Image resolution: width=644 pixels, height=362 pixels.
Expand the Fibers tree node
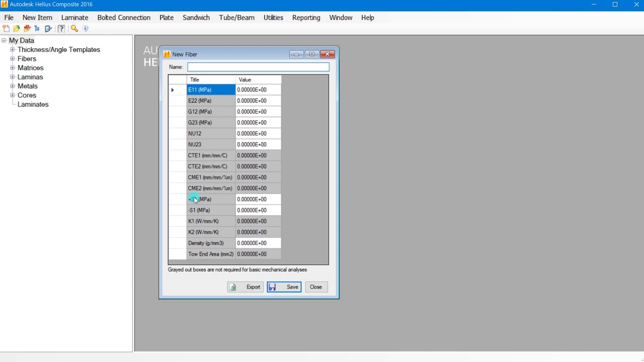[13, 59]
